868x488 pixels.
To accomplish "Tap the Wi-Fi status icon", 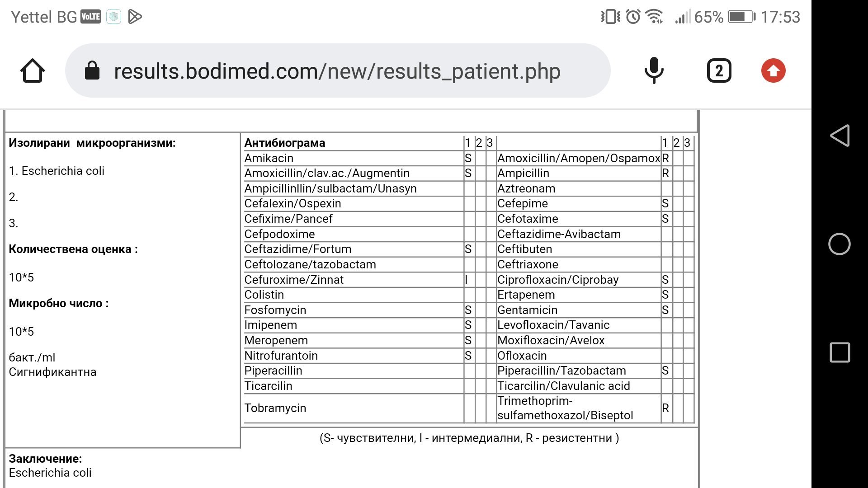I will pos(654,17).
